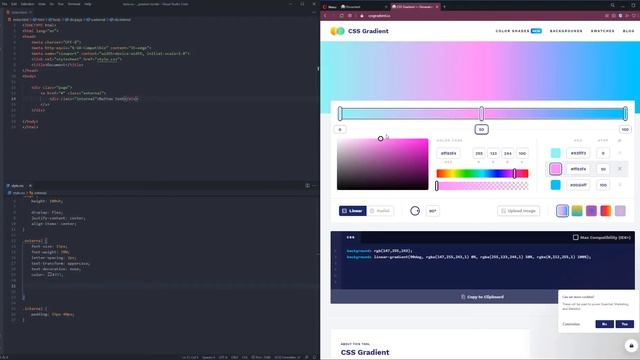Click the stop position input labeled 50 under bar

click(x=482, y=129)
